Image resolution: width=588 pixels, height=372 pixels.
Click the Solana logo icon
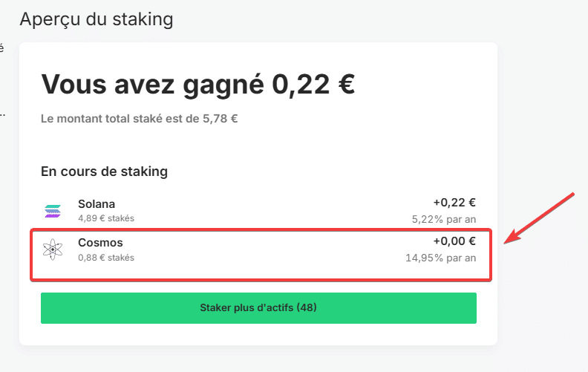pyautogui.click(x=53, y=211)
